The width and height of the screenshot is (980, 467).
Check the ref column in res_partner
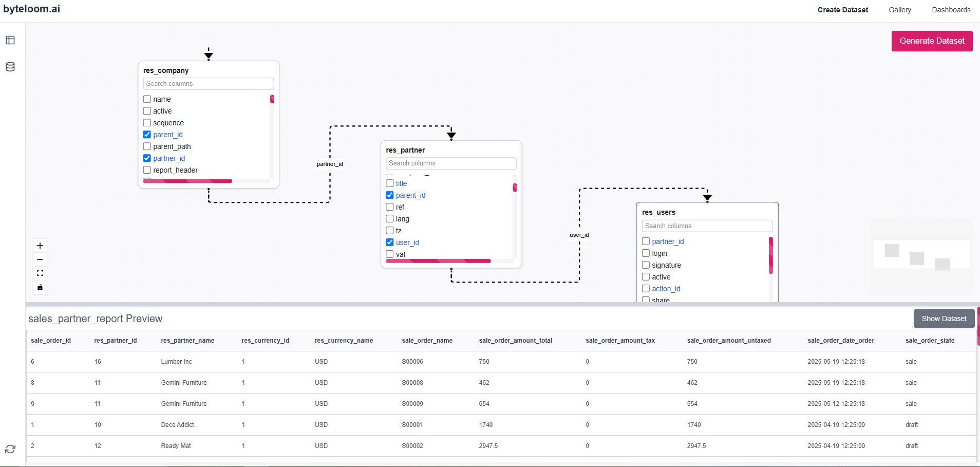click(x=390, y=207)
